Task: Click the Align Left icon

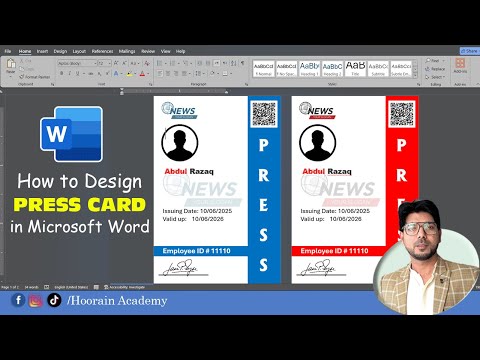Action: coord(159,73)
